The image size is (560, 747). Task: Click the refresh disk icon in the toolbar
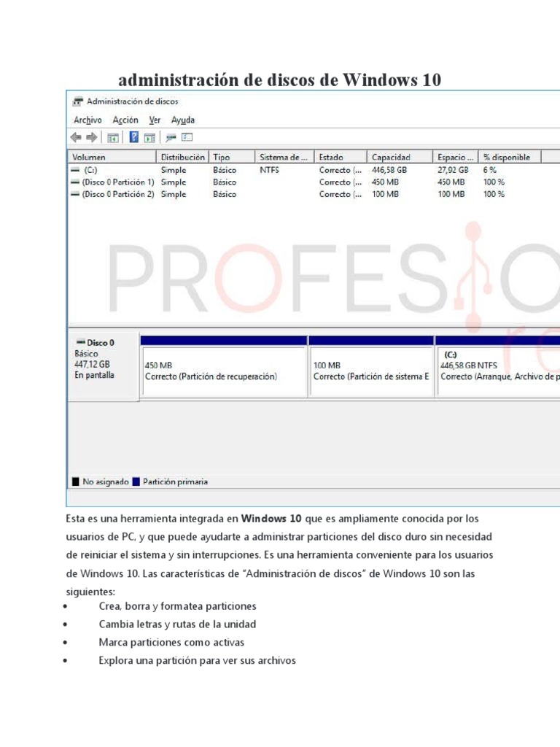171,138
